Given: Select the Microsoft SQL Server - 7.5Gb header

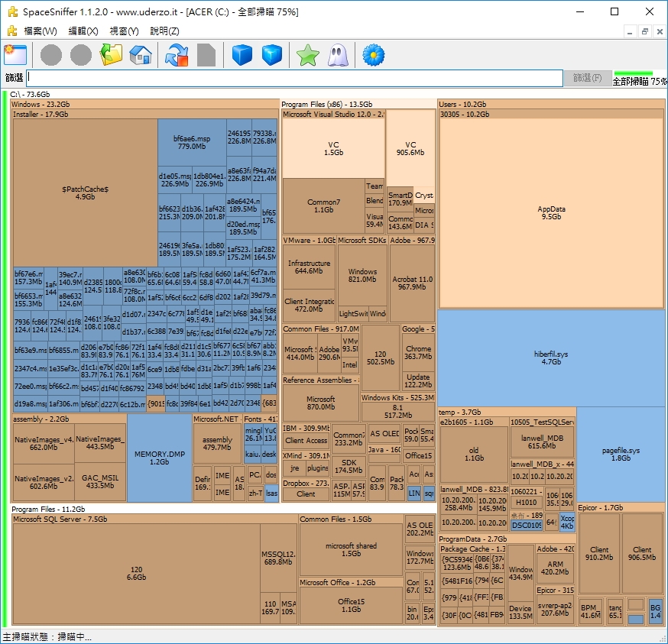Looking at the screenshot, I should [x=155, y=519].
